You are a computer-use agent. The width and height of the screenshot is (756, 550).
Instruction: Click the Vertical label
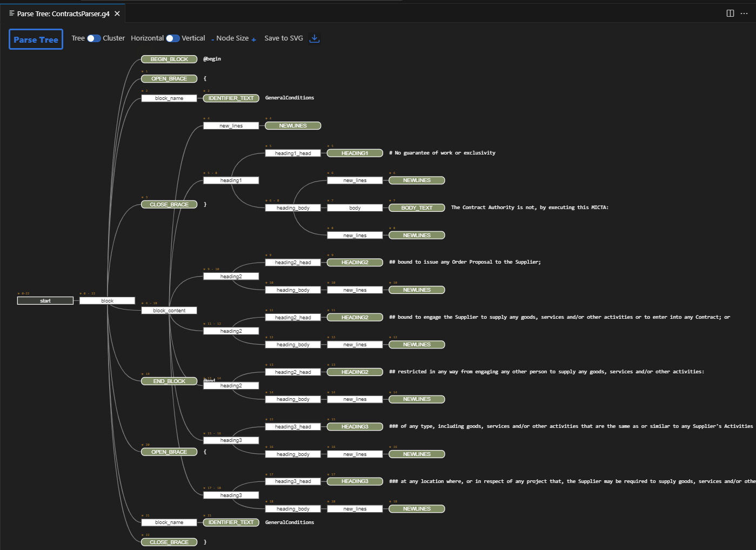[x=193, y=38]
